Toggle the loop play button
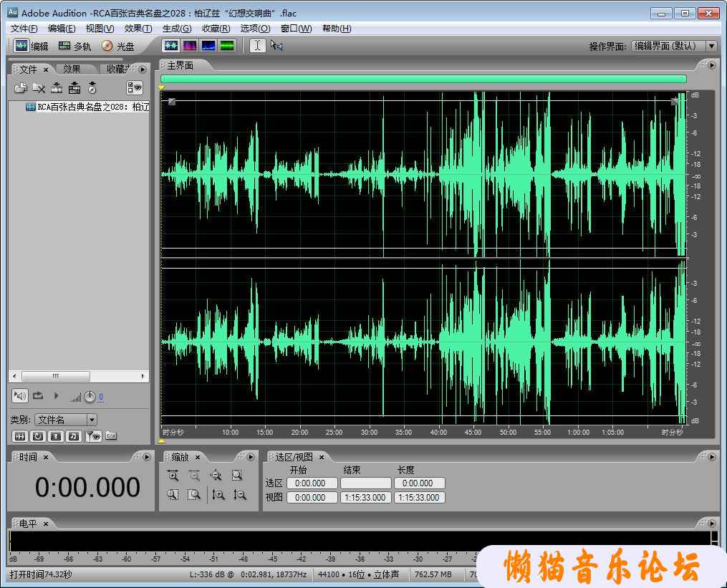Screen dimensions: 727x588 (x=38, y=395)
